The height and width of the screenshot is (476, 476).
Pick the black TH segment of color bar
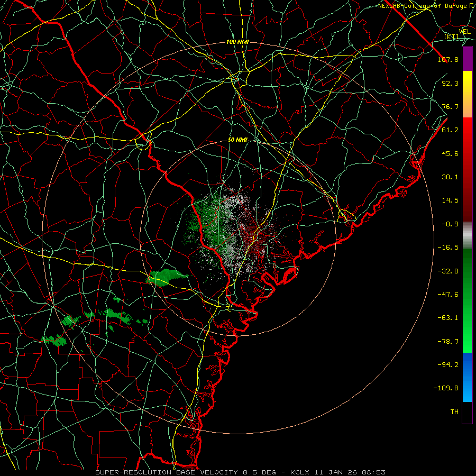pos(467,413)
